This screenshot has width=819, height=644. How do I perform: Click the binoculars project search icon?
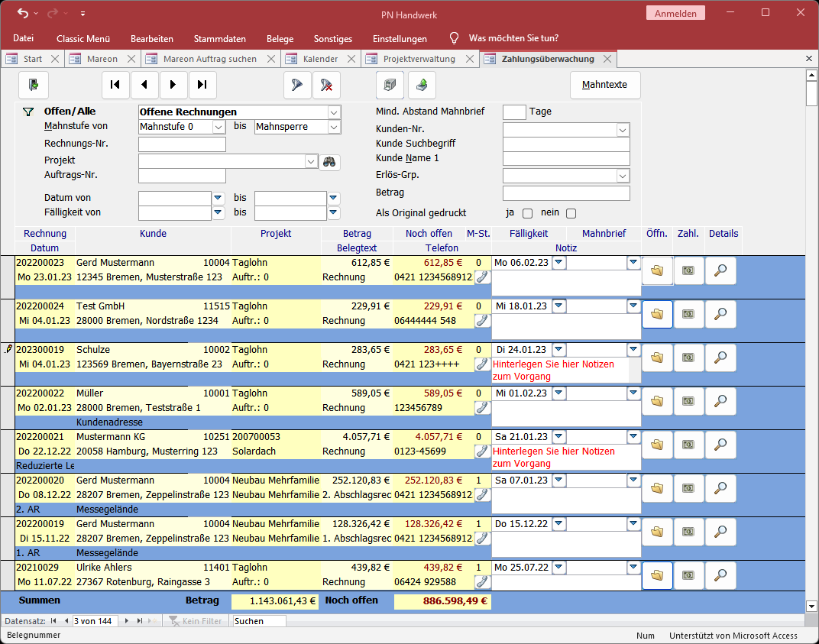(329, 161)
